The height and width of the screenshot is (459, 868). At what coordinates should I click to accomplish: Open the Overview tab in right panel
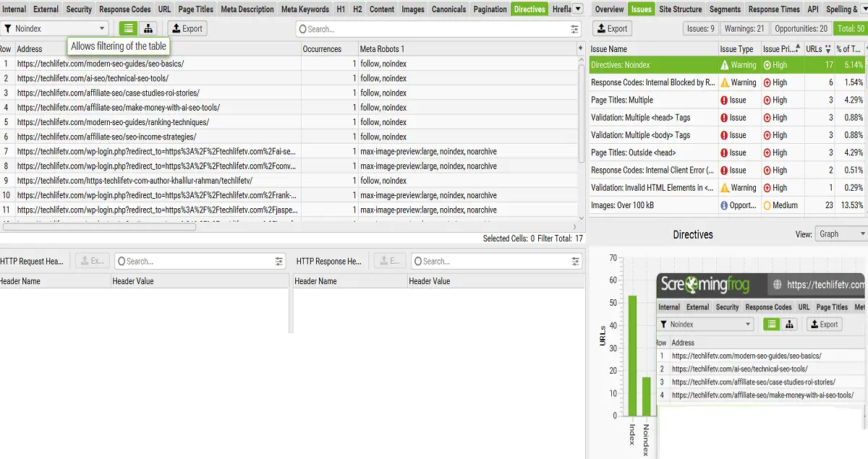tap(609, 9)
